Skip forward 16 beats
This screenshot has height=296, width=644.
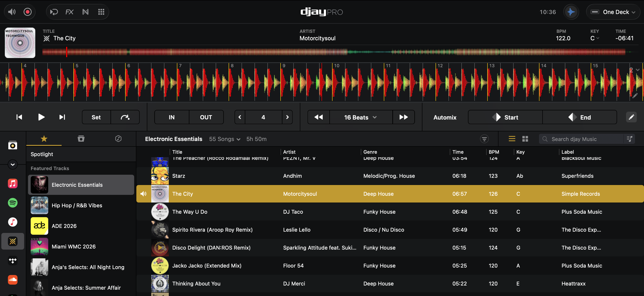pos(404,117)
